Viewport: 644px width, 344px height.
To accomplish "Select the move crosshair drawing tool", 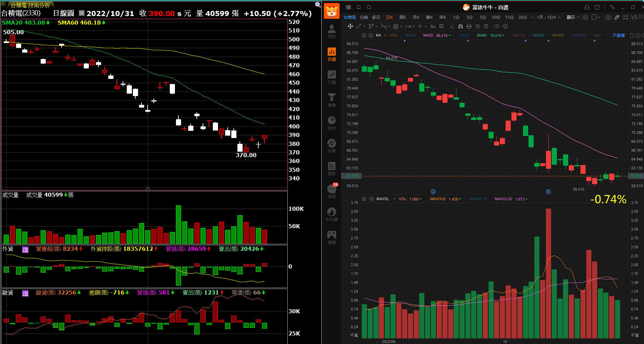I will (x=350, y=26).
